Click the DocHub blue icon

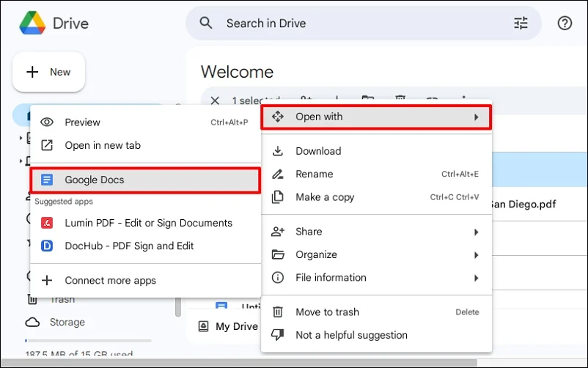pyautogui.click(x=47, y=246)
